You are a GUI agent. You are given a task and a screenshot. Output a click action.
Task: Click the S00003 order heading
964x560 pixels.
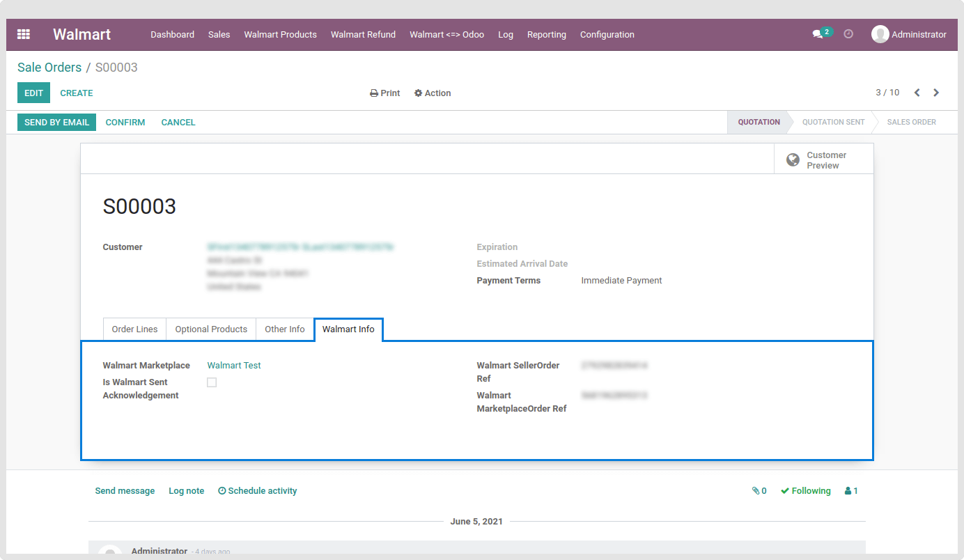pyautogui.click(x=139, y=207)
